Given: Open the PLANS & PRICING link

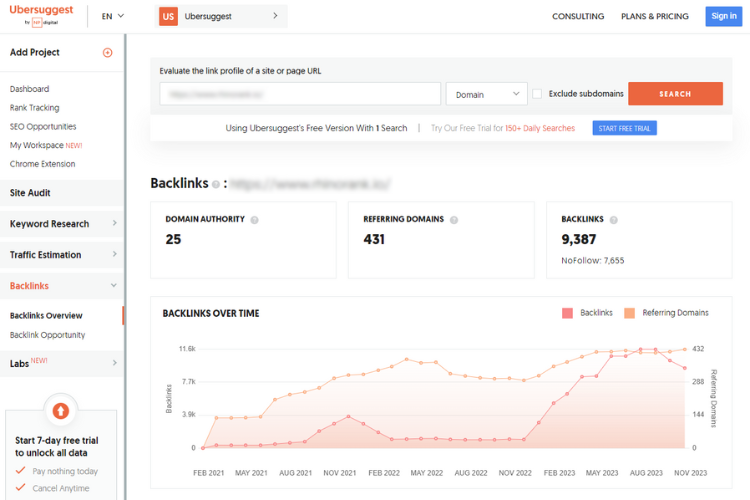Looking at the screenshot, I should (655, 16).
